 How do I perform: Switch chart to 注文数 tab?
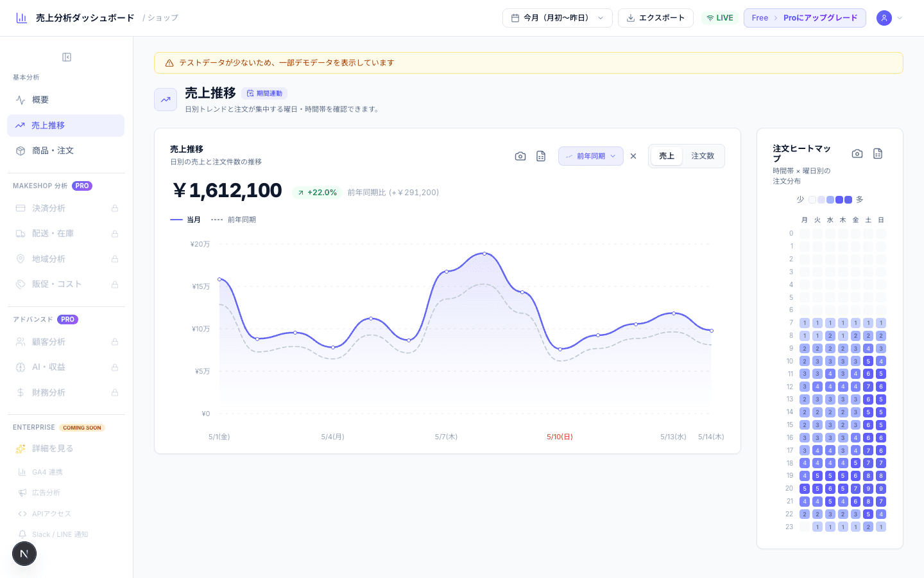click(x=703, y=156)
